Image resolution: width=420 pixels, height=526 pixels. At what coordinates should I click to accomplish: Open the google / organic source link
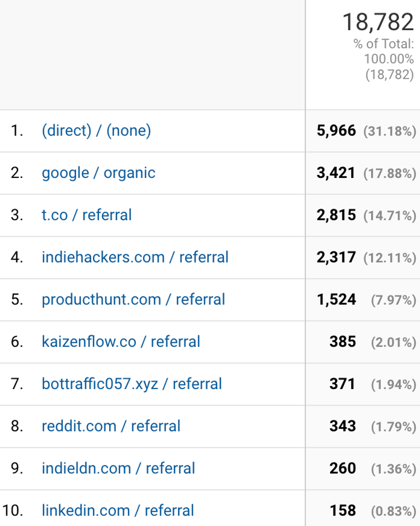pos(98,173)
